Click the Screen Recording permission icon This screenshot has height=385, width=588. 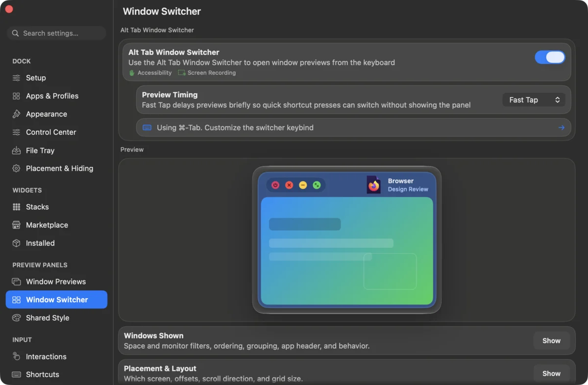click(182, 73)
